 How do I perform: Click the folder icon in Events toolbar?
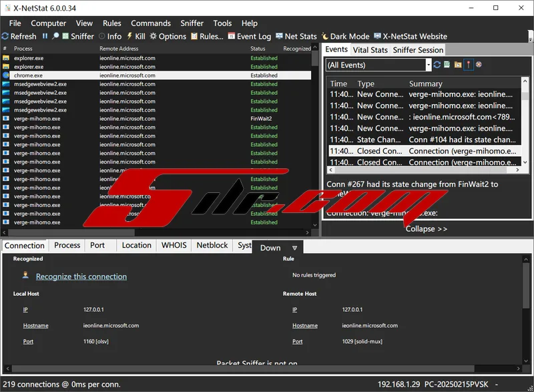pos(458,65)
